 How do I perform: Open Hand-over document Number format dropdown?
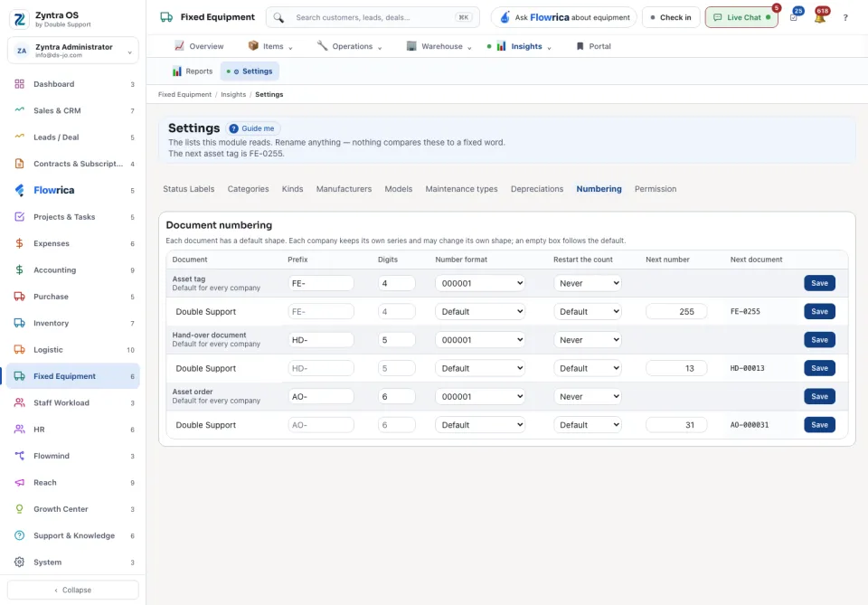pyautogui.click(x=480, y=340)
